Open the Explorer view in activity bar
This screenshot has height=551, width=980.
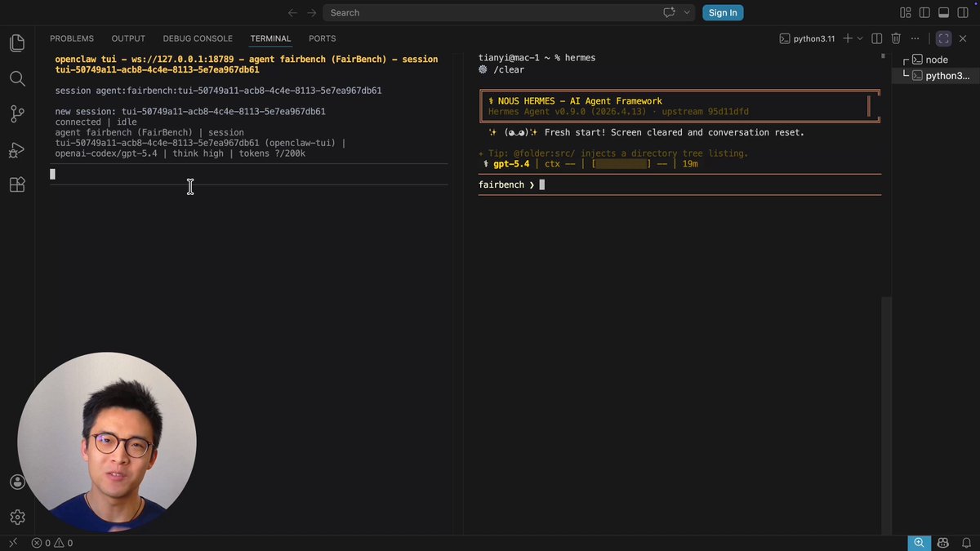pos(17,43)
